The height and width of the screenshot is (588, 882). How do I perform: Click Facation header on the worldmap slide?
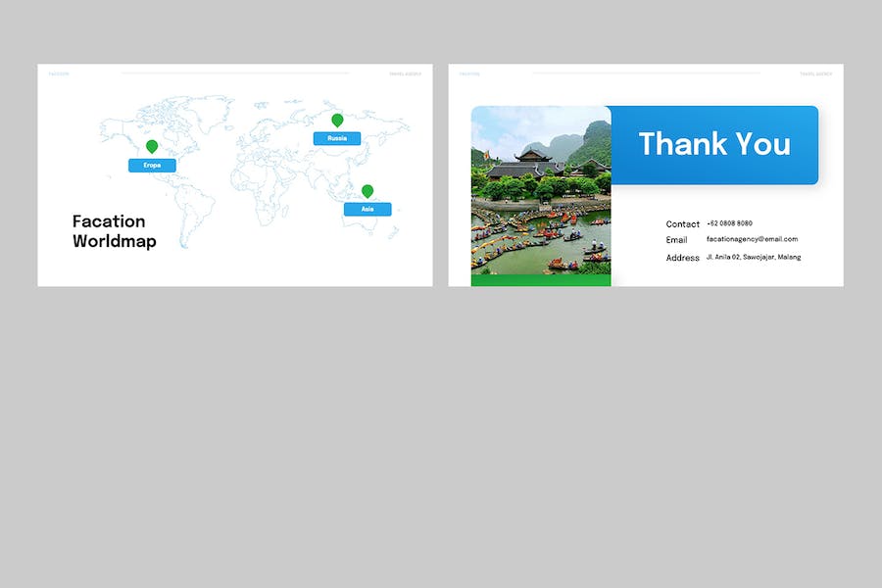click(x=59, y=73)
